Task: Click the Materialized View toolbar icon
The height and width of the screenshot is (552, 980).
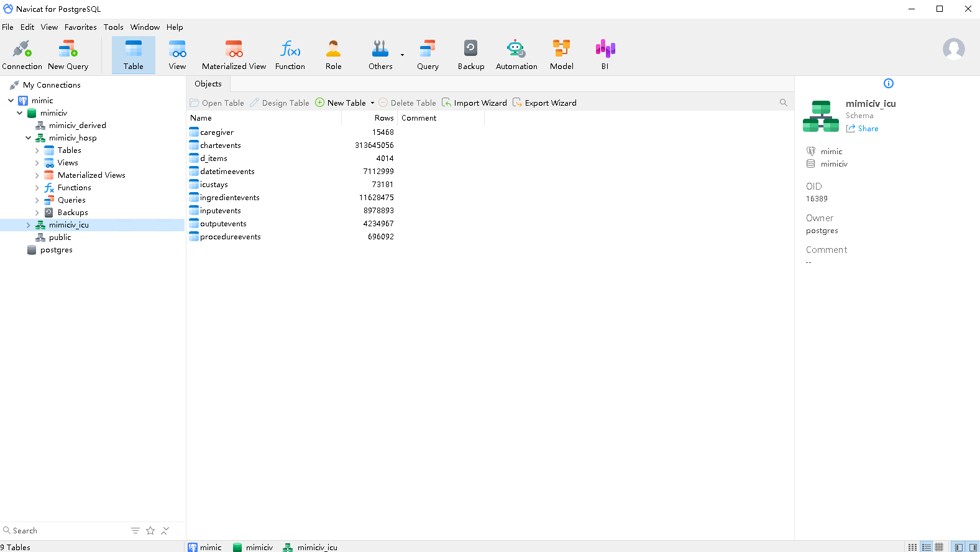Action: tap(234, 55)
